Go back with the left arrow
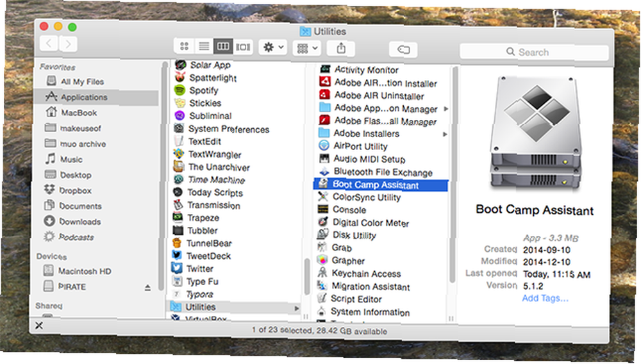 pyautogui.click(x=49, y=43)
